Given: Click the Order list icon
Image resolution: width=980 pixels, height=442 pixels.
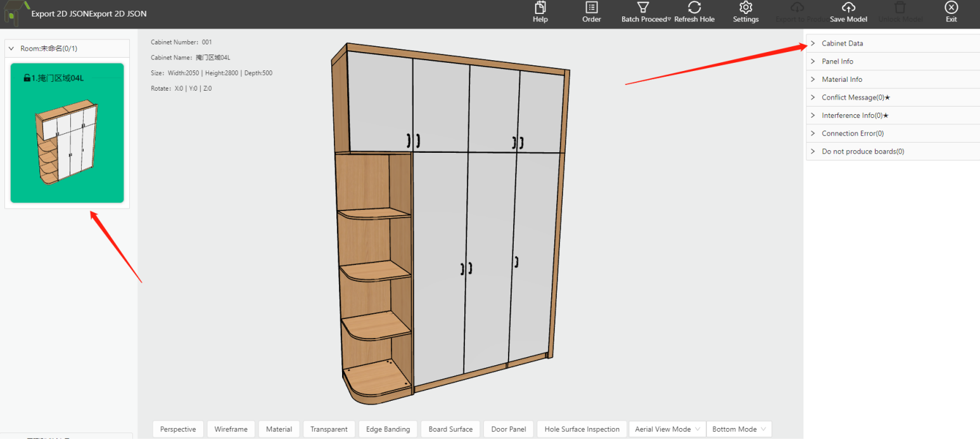Looking at the screenshot, I should pyautogui.click(x=591, y=8).
